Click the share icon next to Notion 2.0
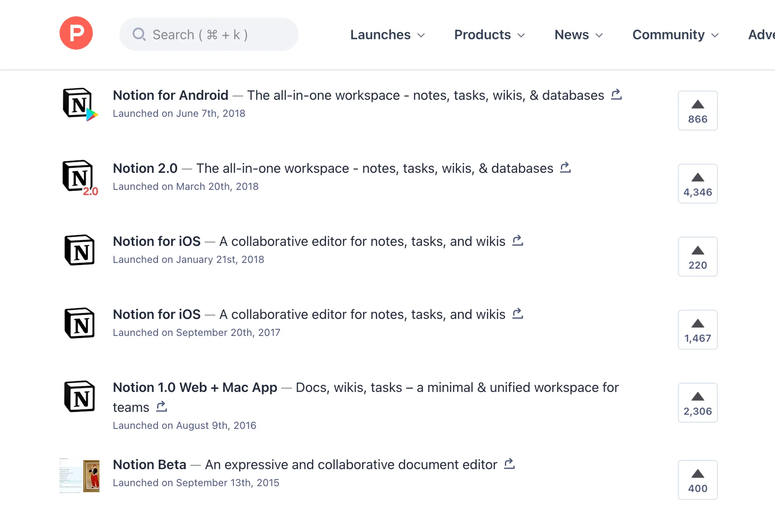Image resolution: width=775 pixels, height=532 pixels. pos(565,167)
